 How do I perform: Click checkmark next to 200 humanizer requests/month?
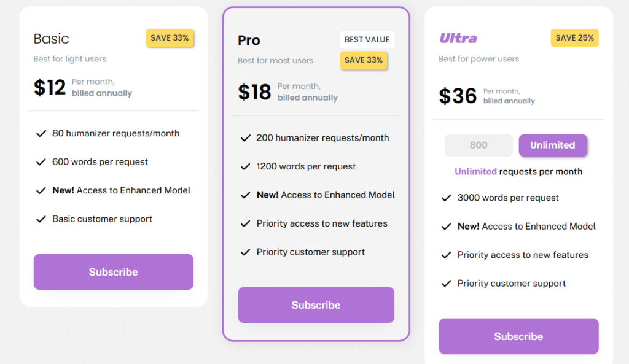[246, 138]
